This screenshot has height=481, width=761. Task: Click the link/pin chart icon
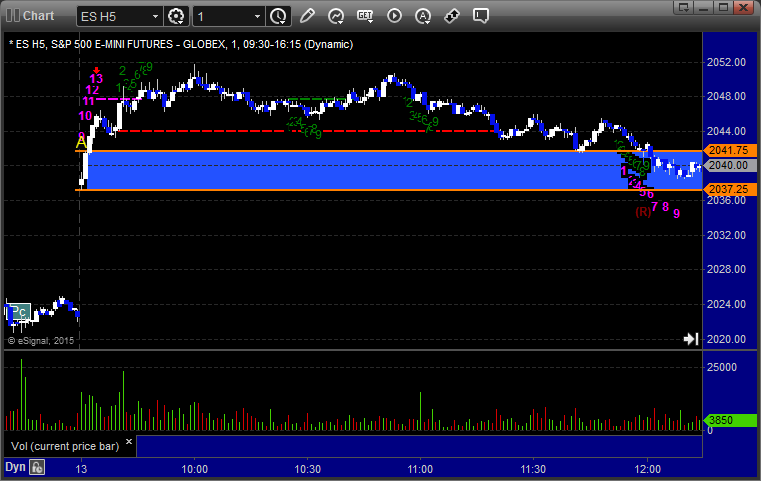pyautogui.click(x=451, y=16)
